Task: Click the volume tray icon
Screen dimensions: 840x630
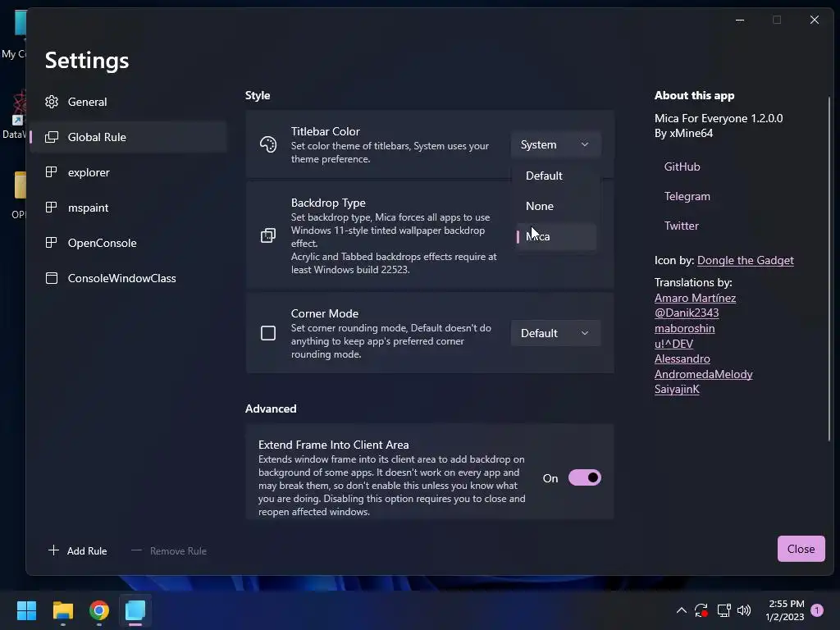Action: click(x=744, y=610)
